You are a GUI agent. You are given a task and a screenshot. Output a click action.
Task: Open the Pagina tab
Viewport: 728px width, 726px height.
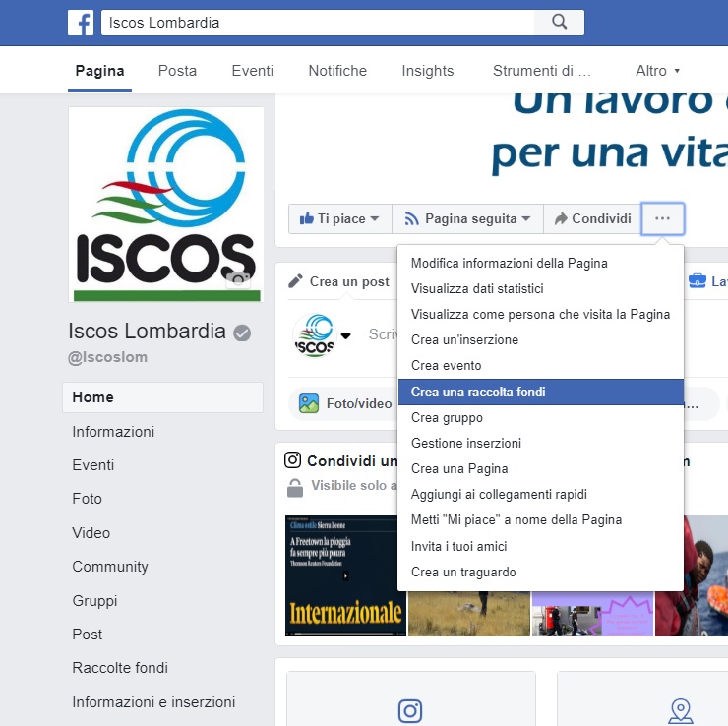click(x=99, y=71)
